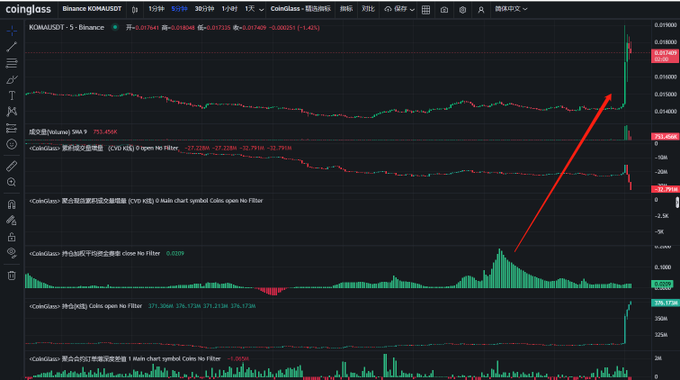
Task: Open the 简体中文 language dropdown
Action: click(x=511, y=9)
